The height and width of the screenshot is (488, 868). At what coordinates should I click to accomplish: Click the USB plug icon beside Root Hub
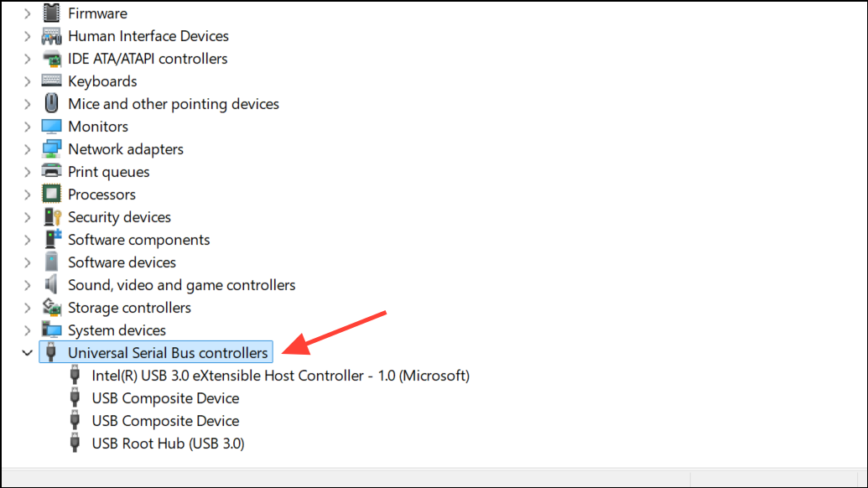coord(75,444)
